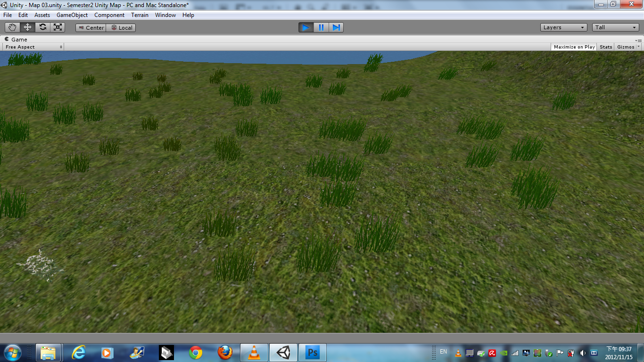The width and height of the screenshot is (644, 362).
Task: Select the Rotate tool
Action: coord(42,27)
